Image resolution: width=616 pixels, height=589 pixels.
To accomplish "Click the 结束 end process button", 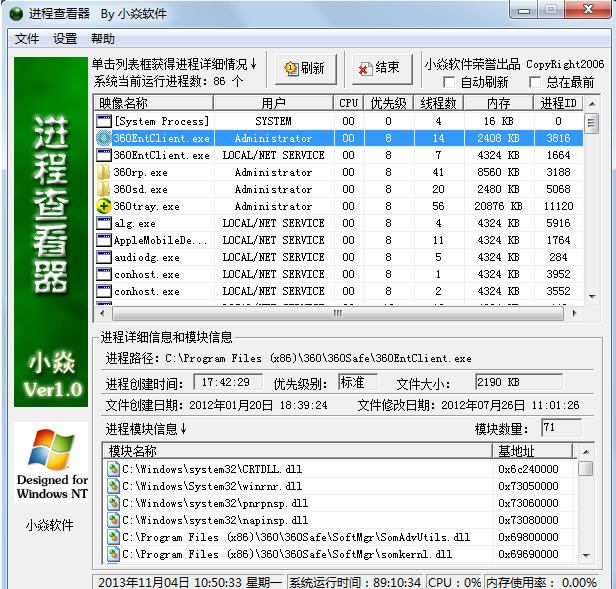I will pyautogui.click(x=383, y=69).
